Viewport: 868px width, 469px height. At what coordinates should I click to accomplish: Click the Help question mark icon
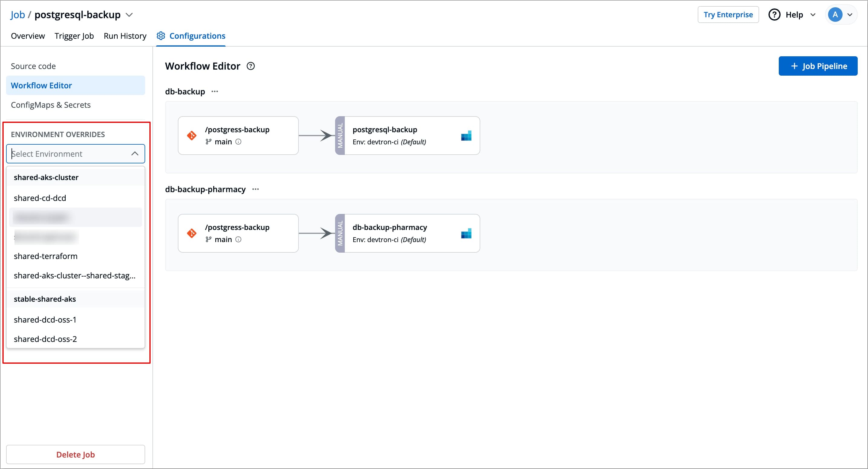tap(774, 15)
